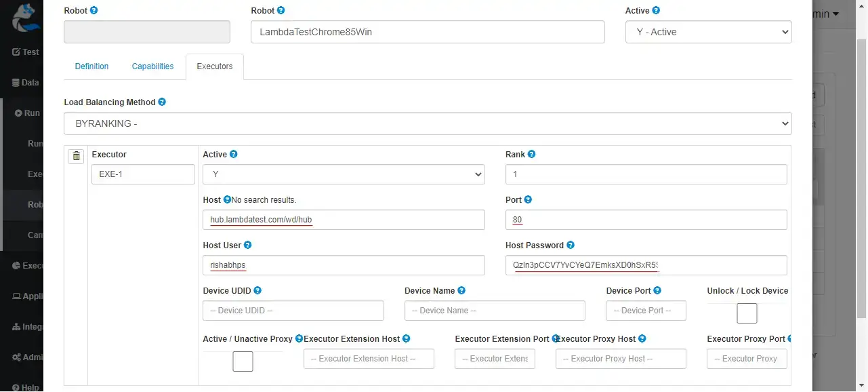Open Help from the sidebar

[25, 387]
